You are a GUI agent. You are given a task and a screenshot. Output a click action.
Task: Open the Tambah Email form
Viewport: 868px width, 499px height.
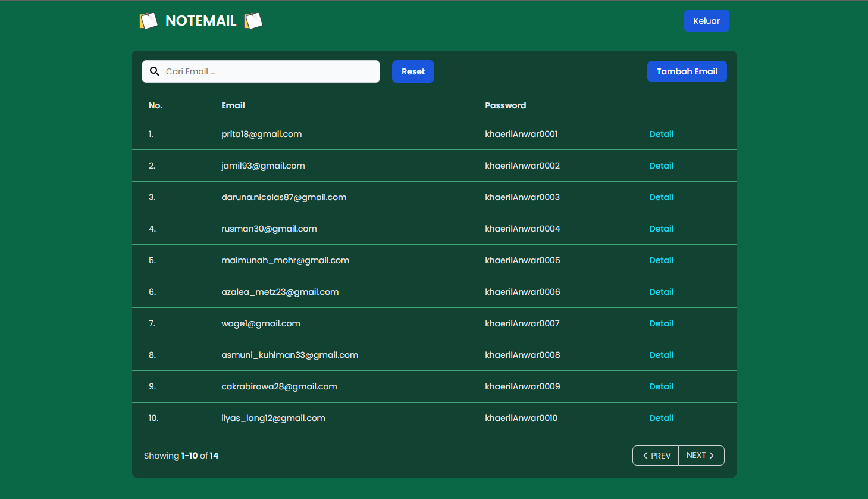tap(687, 71)
